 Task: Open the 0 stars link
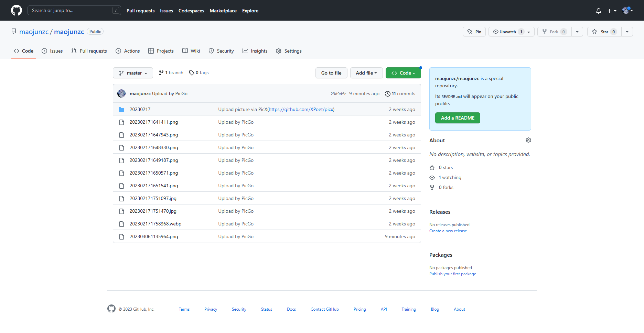[441, 167]
